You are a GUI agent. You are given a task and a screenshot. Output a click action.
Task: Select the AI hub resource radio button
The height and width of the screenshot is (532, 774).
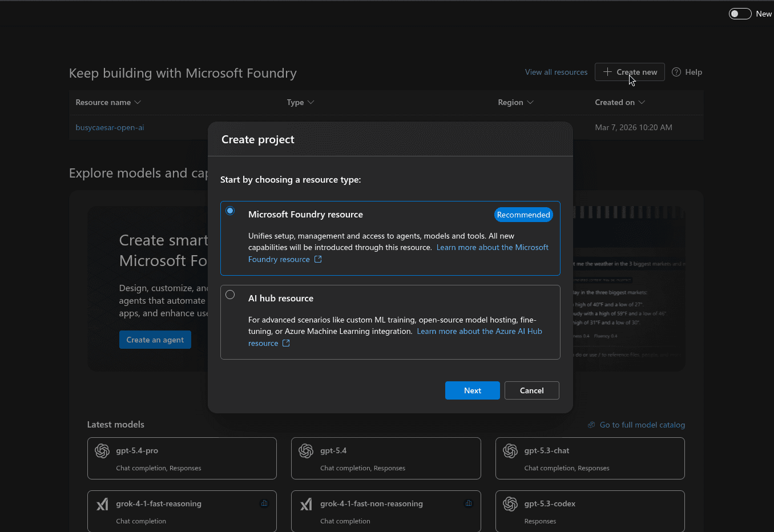(230, 295)
